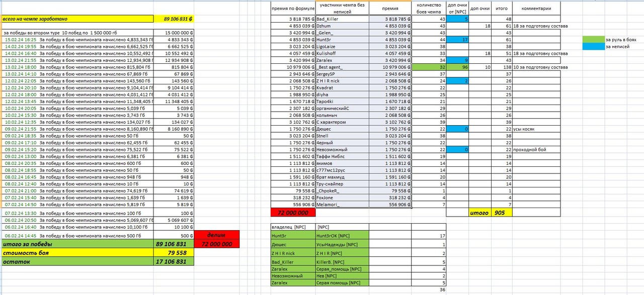Viewport: 644px width, 295px height.
Task: Select participant 'Stnell' cell
Action: tap(342, 136)
